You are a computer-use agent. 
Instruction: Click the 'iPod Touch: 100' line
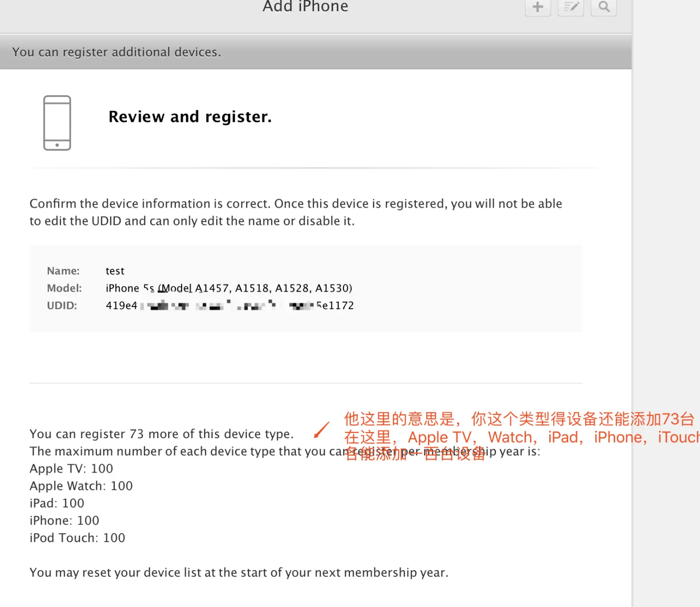point(77,537)
